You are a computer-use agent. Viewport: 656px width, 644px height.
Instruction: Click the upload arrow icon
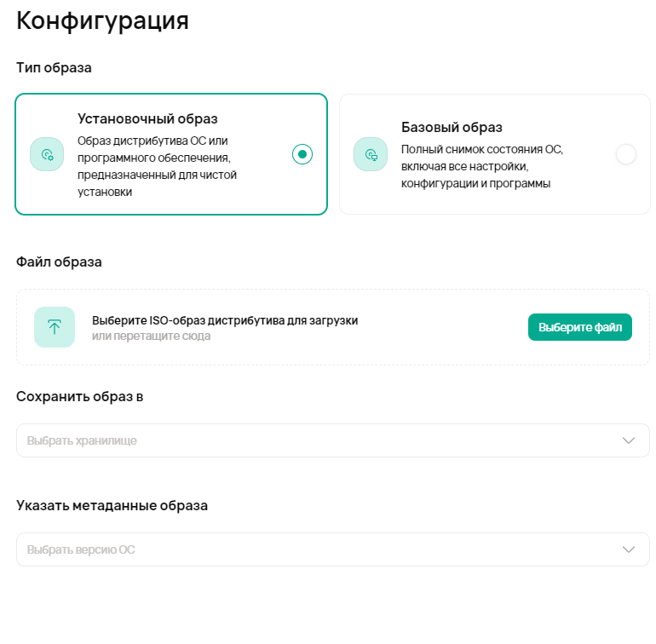(x=55, y=327)
